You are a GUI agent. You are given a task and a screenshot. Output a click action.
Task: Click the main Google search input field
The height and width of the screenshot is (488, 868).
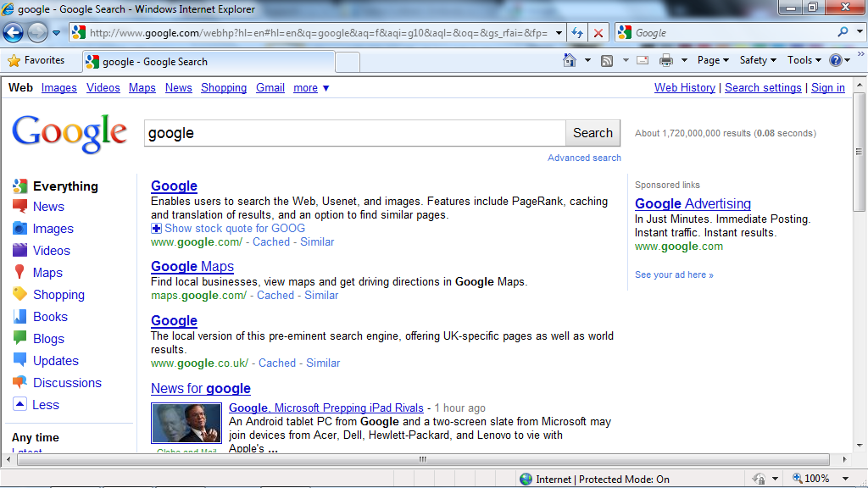(x=355, y=133)
